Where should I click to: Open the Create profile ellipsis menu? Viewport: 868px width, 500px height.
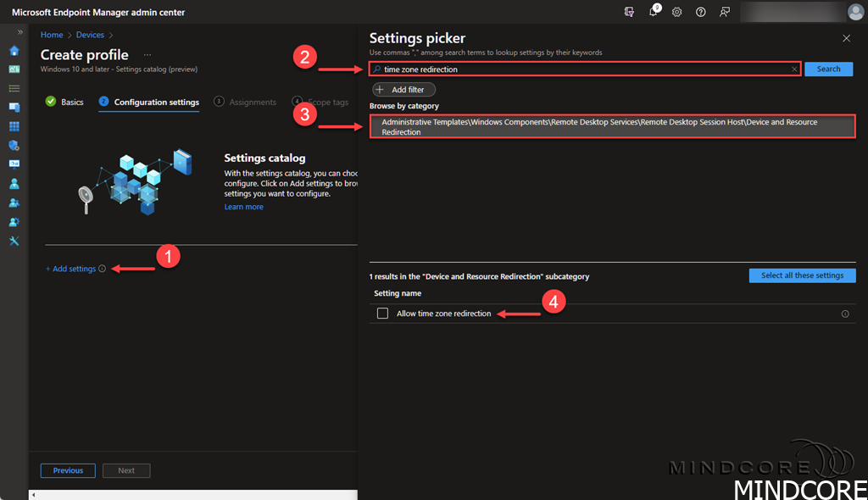coord(147,55)
